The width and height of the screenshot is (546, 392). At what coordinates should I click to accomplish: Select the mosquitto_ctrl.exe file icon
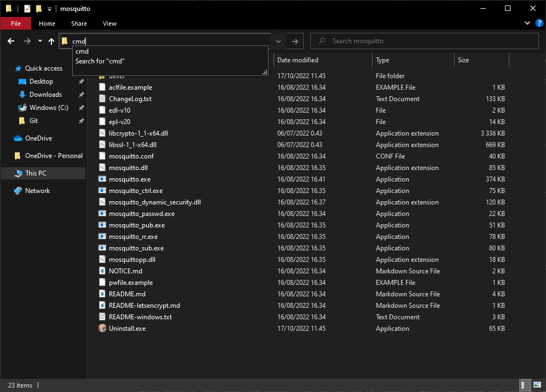coord(102,191)
